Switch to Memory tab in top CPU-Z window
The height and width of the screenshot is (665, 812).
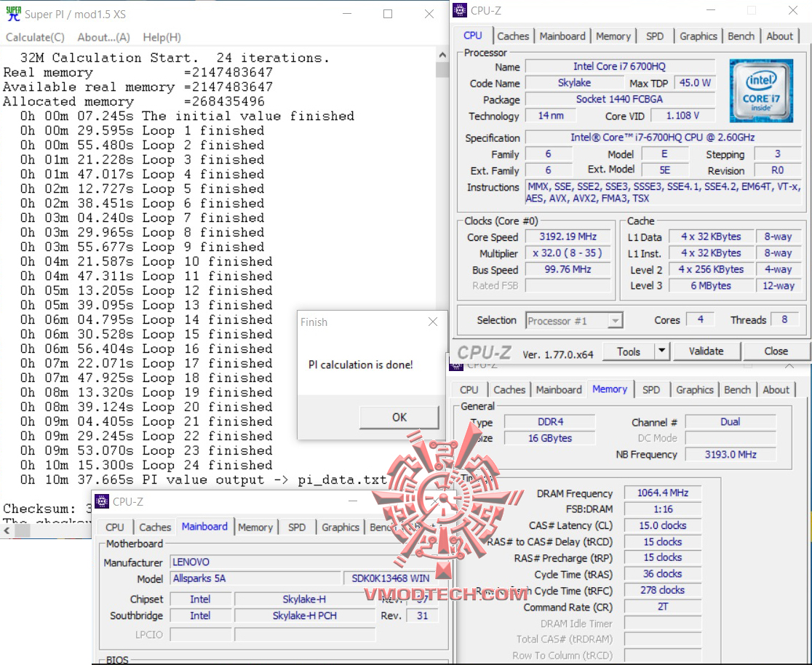[613, 36]
